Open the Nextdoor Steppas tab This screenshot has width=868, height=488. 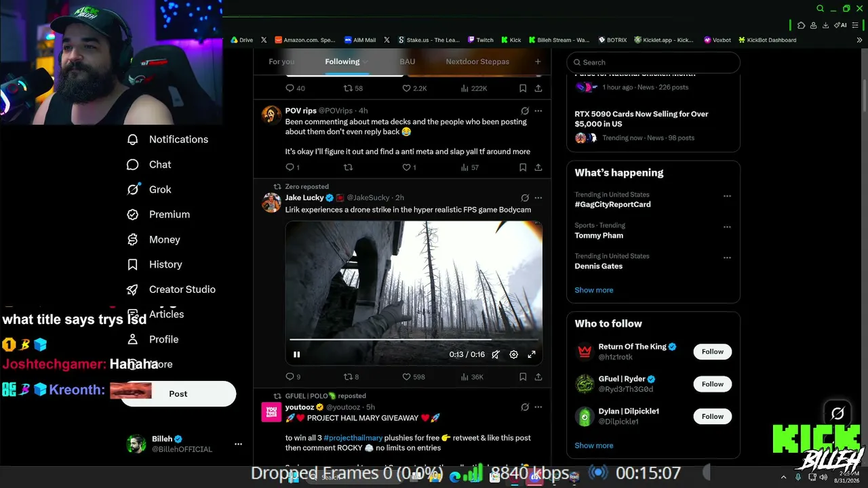click(x=477, y=62)
